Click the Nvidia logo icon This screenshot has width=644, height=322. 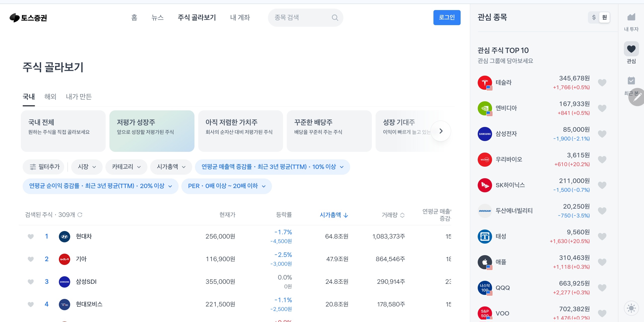tap(485, 108)
